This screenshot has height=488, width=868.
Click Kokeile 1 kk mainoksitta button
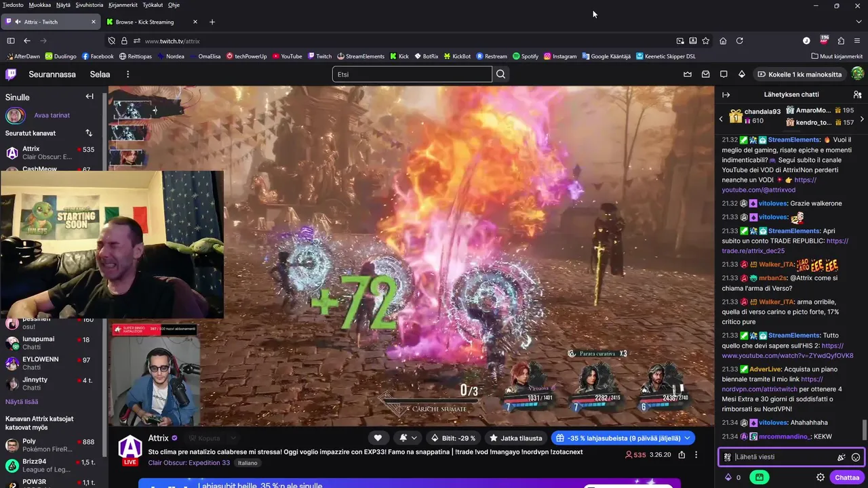point(800,74)
